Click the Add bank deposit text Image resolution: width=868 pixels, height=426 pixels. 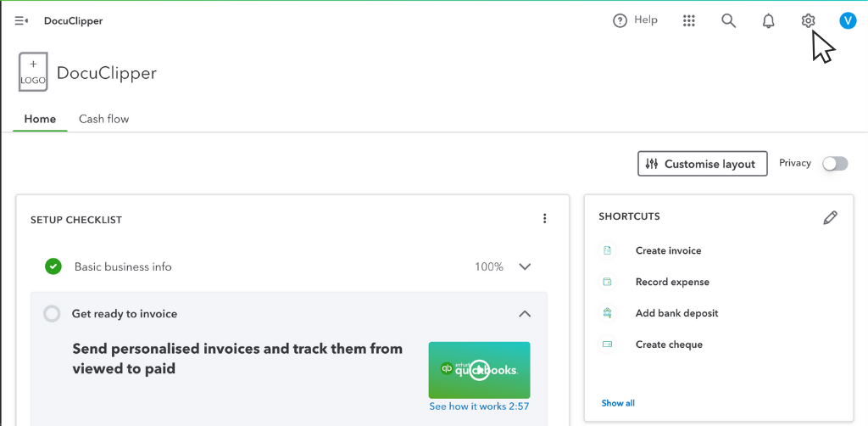[676, 313]
